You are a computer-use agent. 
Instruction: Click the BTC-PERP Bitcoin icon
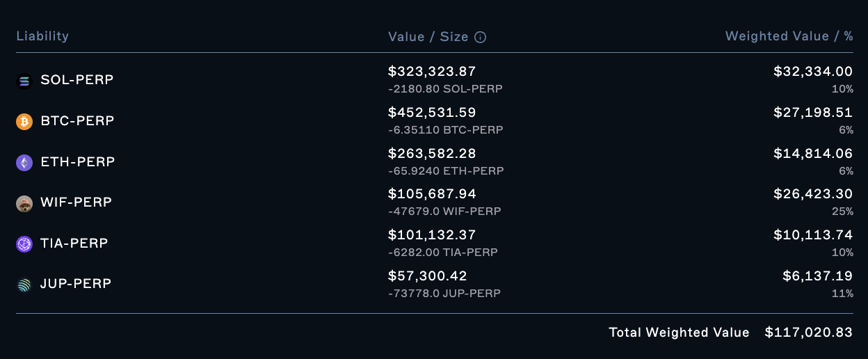pyautogui.click(x=24, y=122)
